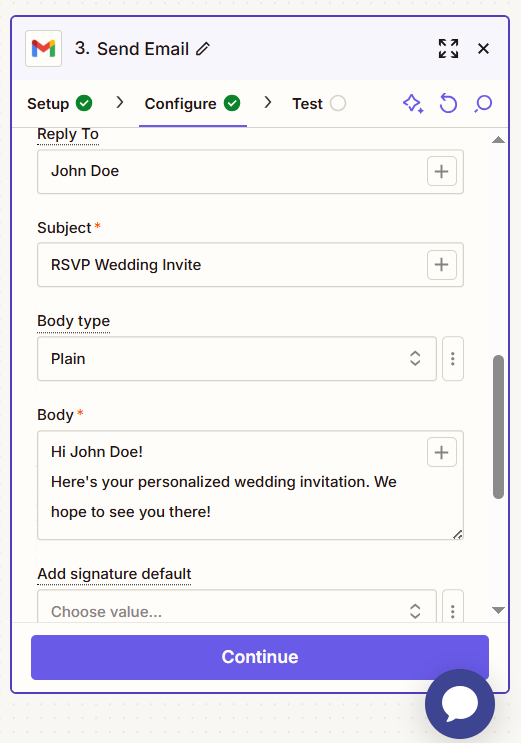Image resolution: width=521 pixels, height=743 pixels.
Task: Open the search magnifier icon
Action: (483, 103)
